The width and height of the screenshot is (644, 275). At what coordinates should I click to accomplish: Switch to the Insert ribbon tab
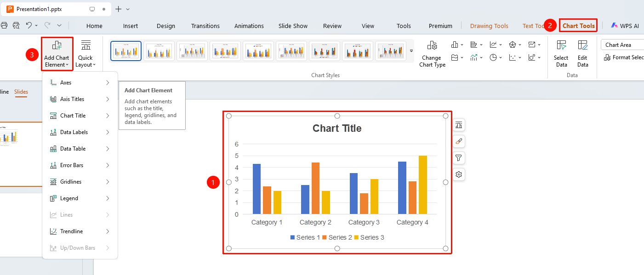pos(131,26)
